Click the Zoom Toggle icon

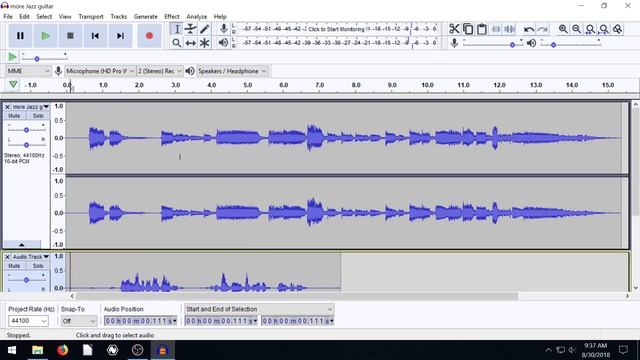tap(618, 29)
